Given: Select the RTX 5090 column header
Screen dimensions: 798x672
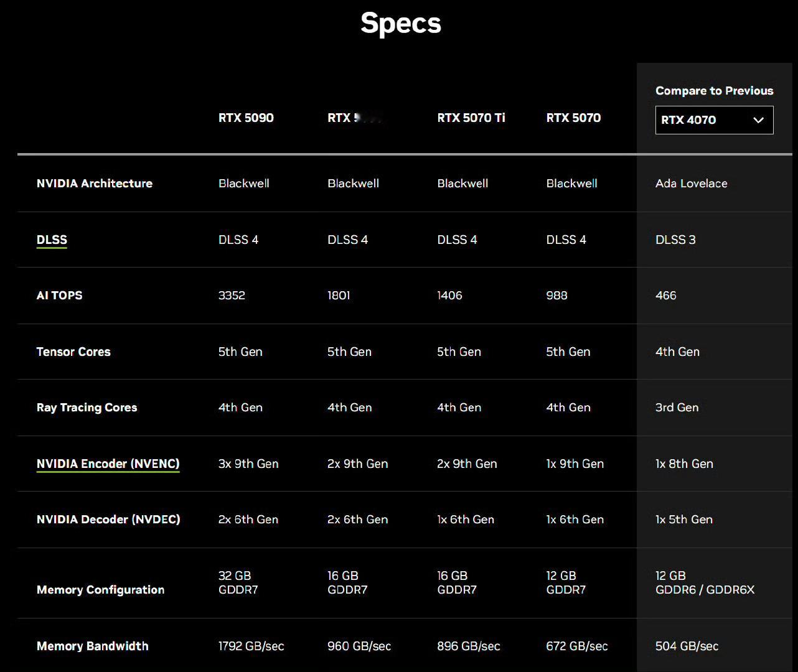Looking at the screenshot, I should tap(246, 118).
